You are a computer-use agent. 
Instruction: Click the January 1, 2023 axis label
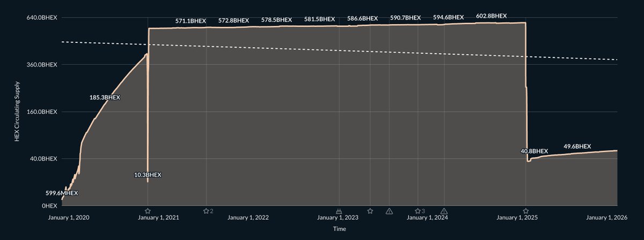pos(338,218)
